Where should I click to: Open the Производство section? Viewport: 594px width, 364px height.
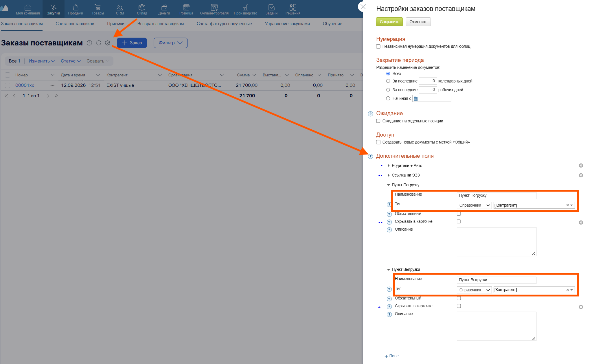coord(245,9)
